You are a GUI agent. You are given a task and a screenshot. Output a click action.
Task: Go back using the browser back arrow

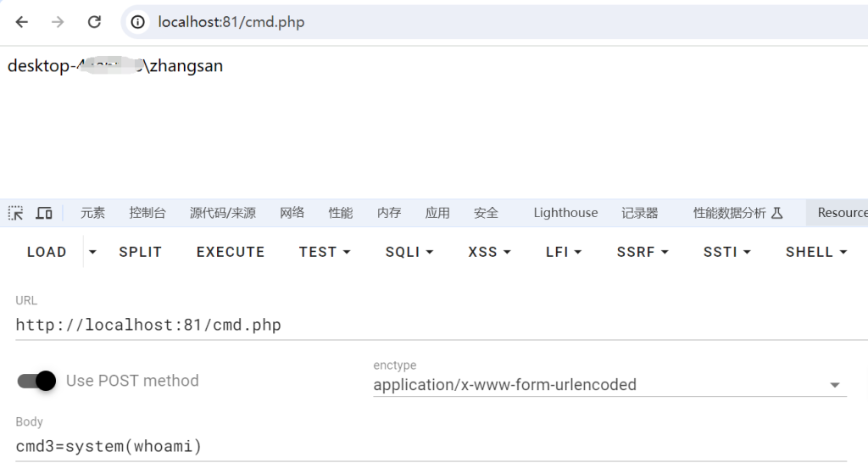point(21,22)
